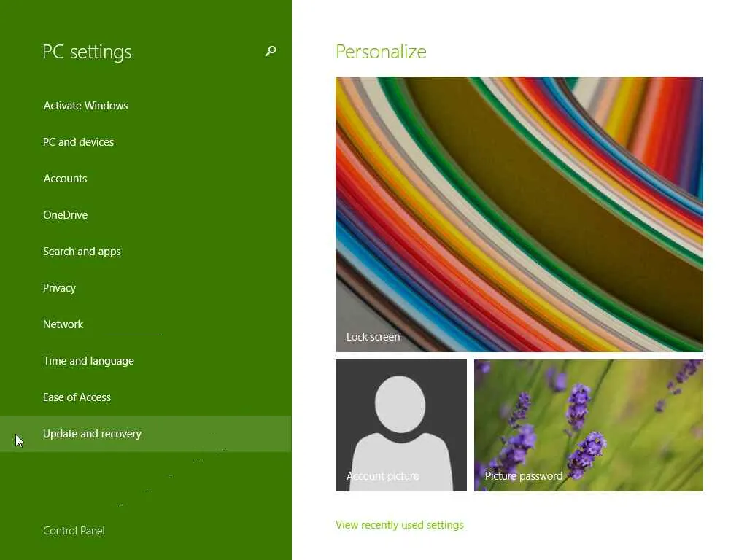Open the Lock screen tile
The image size is (747, 560).
519,214
